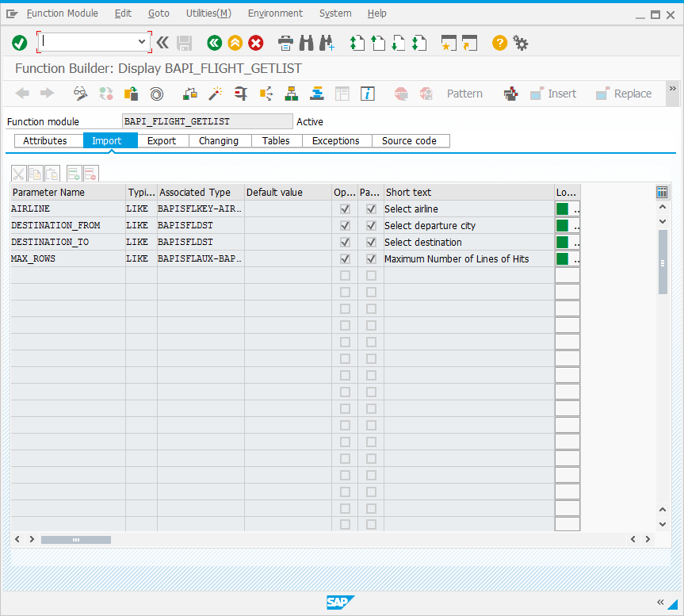Select the MAX_ROWS parameter name cell
This screenshot has width=684, height=616.
coord(67,258)
